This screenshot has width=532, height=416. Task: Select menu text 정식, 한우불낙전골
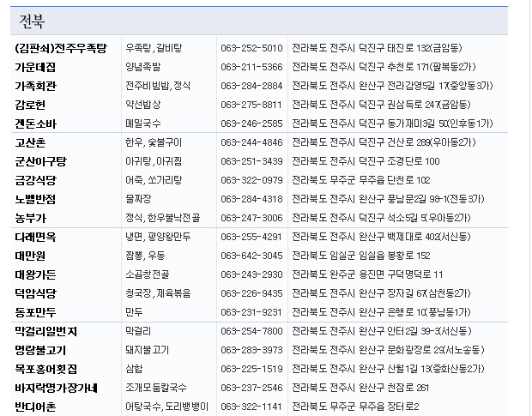coord(163,218)
